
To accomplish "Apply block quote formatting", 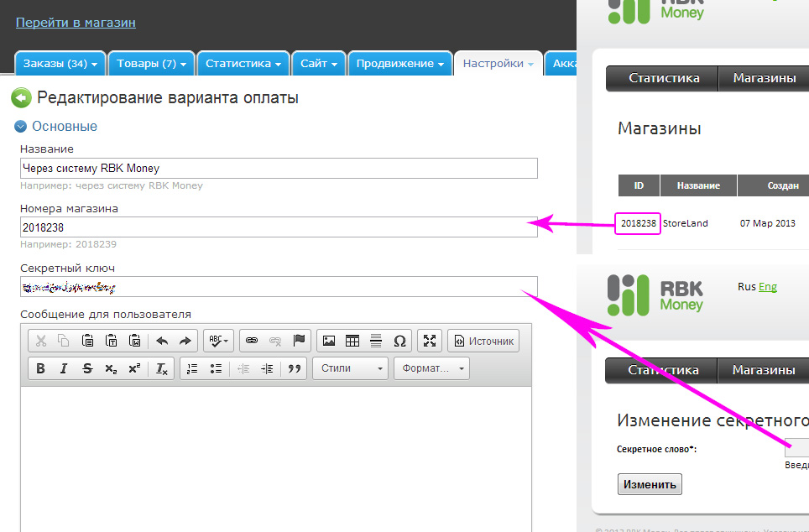I will click(x=294, y=368).
